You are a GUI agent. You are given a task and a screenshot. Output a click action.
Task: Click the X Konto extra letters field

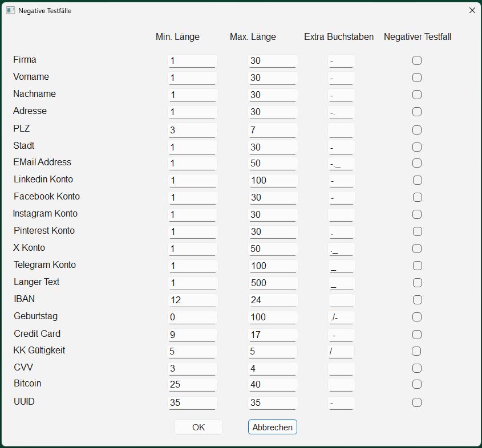(x=341, y=249)
